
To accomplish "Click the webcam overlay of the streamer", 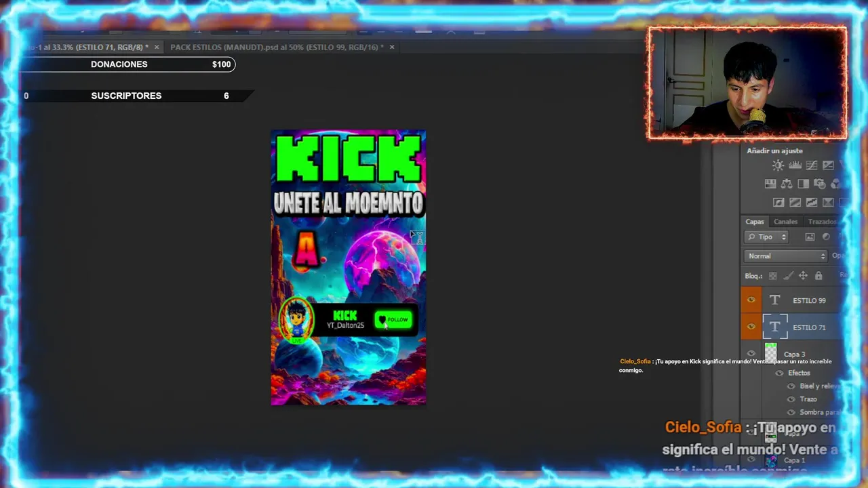I will click(x=747, y=83).
